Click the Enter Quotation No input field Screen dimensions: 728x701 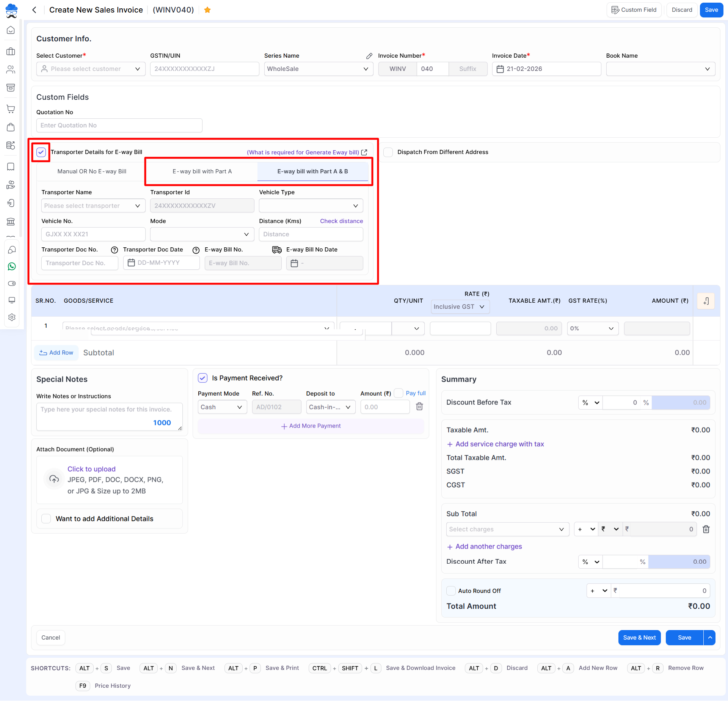119,126
